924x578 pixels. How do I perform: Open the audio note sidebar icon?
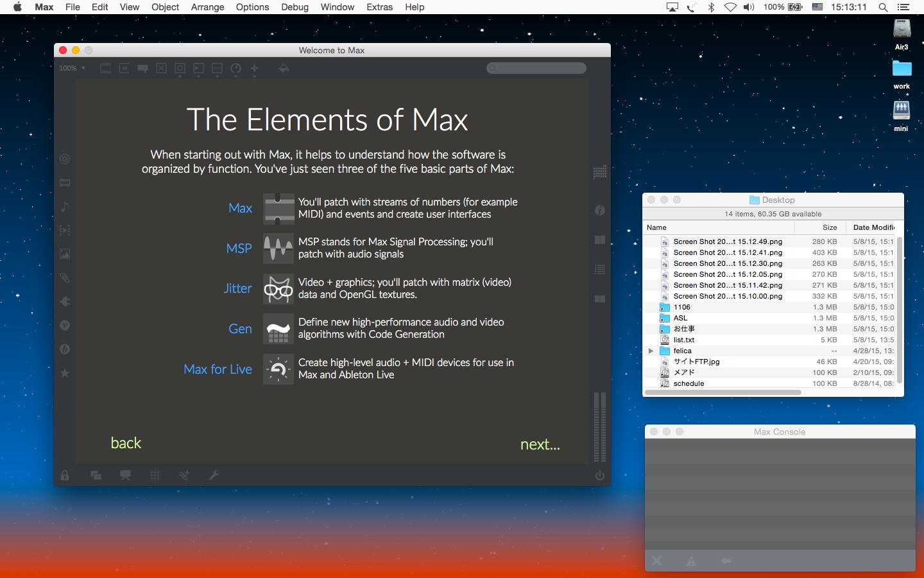tap(65, 207)
